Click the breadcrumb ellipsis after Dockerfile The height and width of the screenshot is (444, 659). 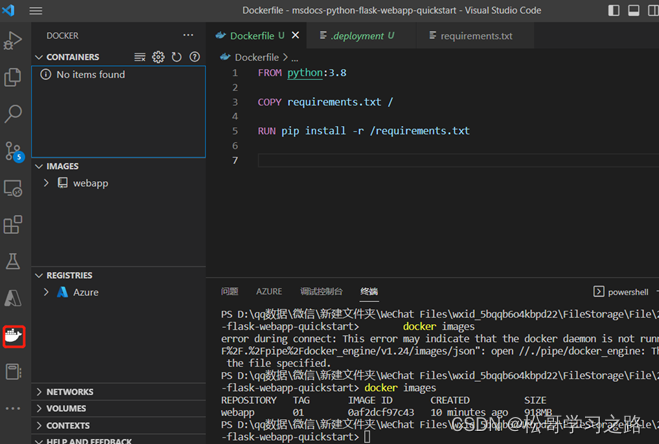(x=295, y=58)
